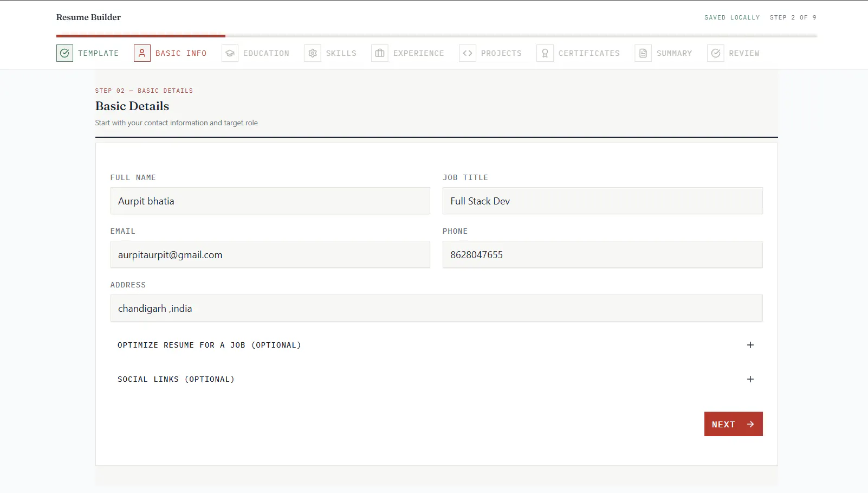Open the Education step tab

click(x=256, y=53)
